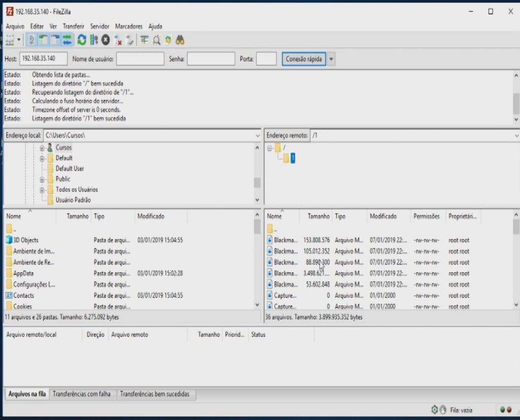520x420 pixels.
Task: Open the Conexão rápida history dropdown
Action: pyautogui.click(x=331, y=59)
